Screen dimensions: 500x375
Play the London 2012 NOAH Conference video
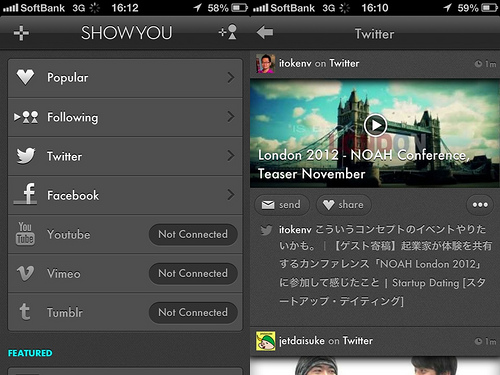[x=375, y=125]
